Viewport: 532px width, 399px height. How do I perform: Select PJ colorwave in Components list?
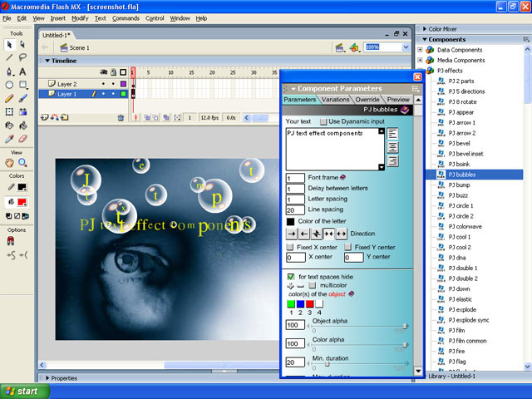(465, 227)
